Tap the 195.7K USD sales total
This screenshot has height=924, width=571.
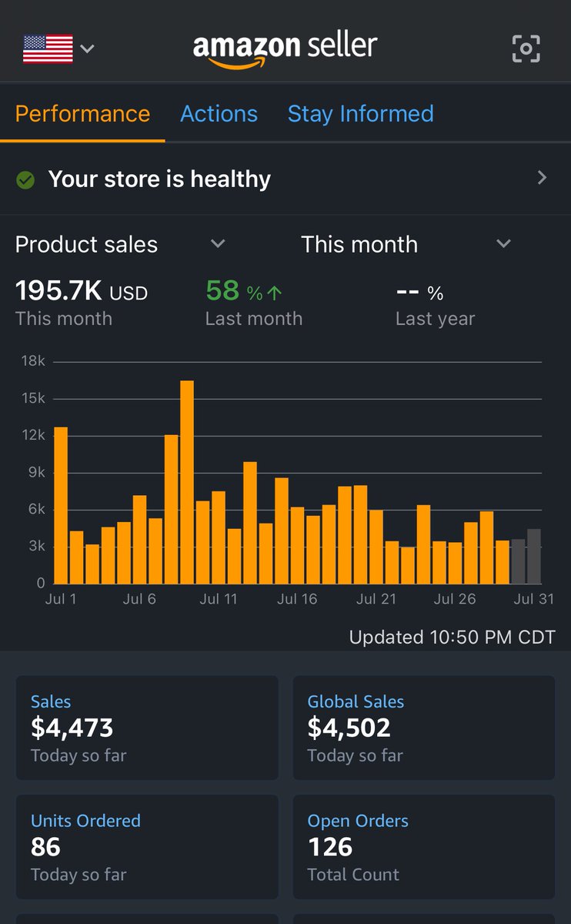82,291
